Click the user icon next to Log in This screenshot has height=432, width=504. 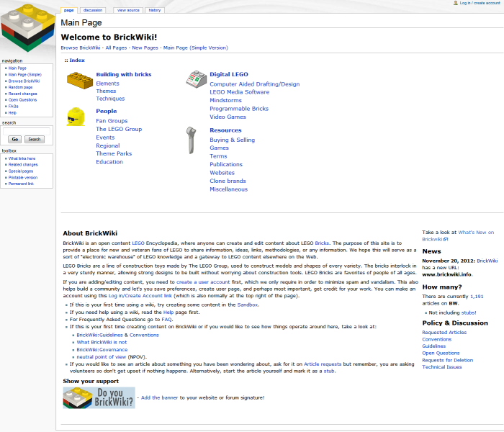pyautogui.click(x=456, y=3)
